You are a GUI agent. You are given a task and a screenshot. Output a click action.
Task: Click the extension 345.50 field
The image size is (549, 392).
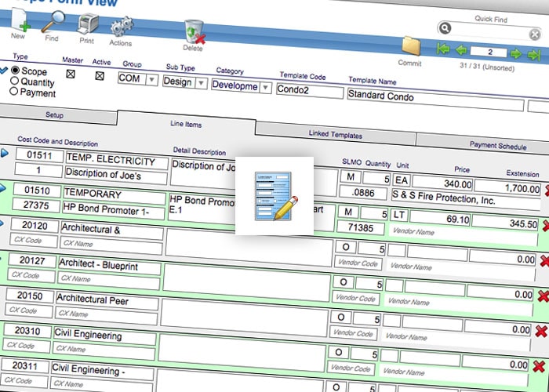click(x=505, y=223)
